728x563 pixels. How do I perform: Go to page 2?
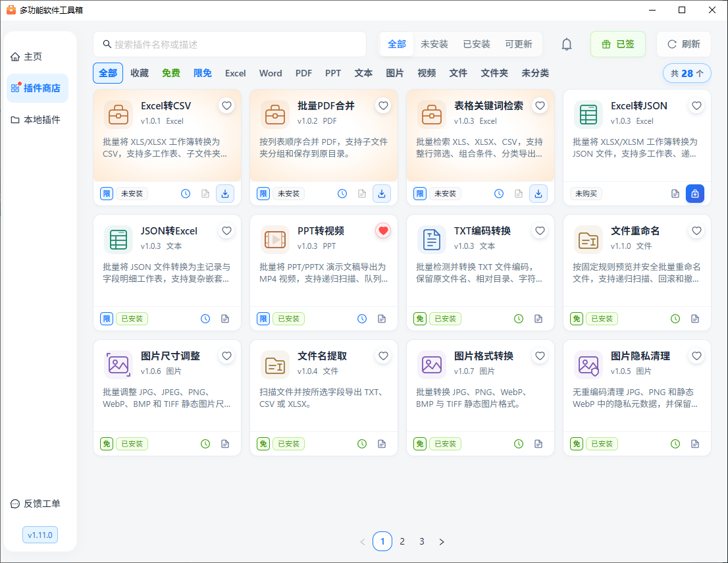click(x=402, y=542)
